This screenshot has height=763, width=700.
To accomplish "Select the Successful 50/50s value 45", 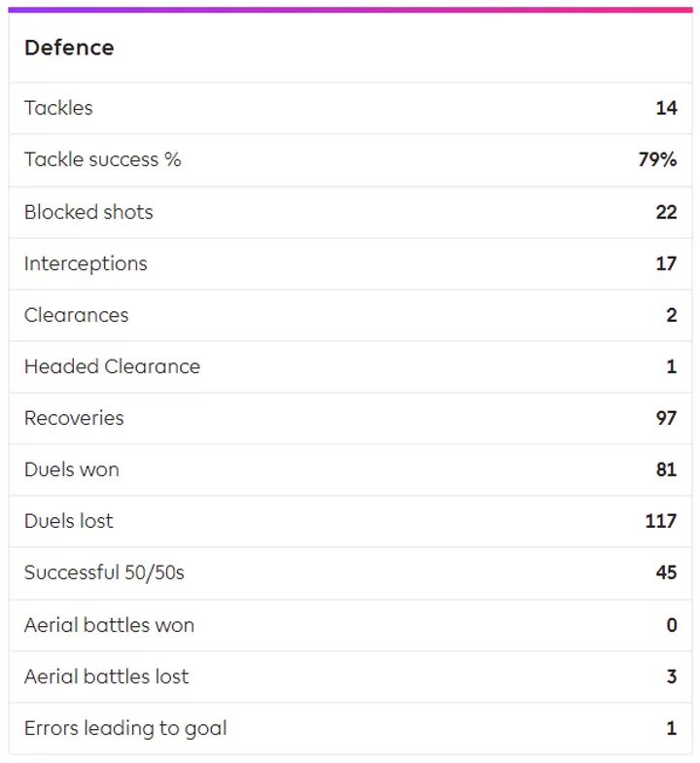I will [666, 572].
